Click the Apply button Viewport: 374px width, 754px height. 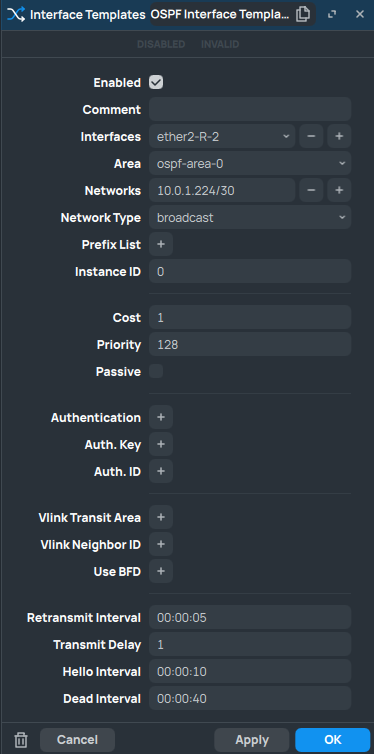[252, 740]
